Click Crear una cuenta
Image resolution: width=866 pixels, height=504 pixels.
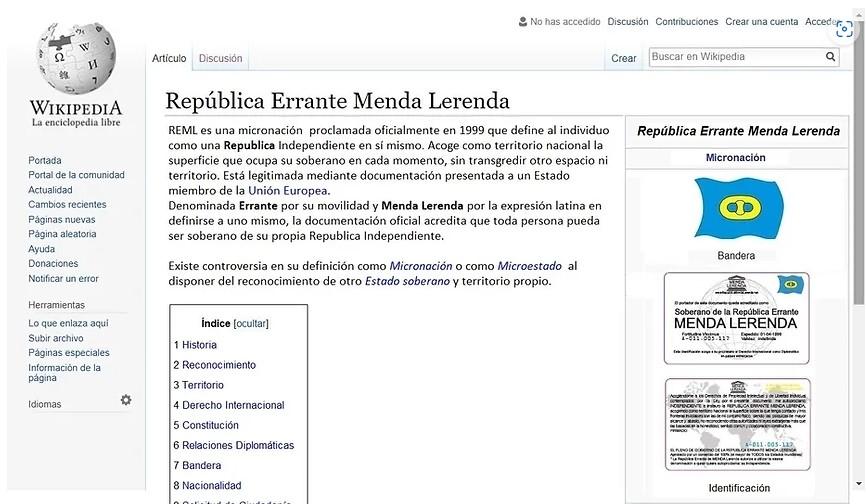(762, 22)
